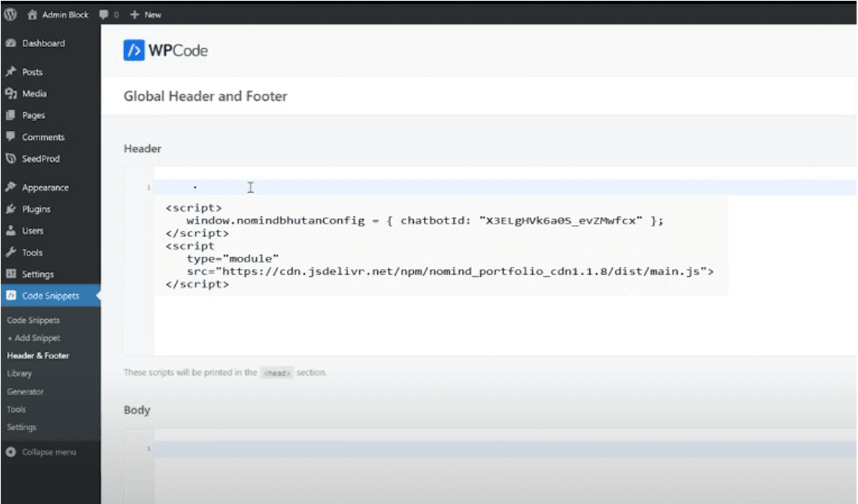Viewport: 858px width, 504px height.
Task: Open the Appearance menu
Action: pos(45,187)
